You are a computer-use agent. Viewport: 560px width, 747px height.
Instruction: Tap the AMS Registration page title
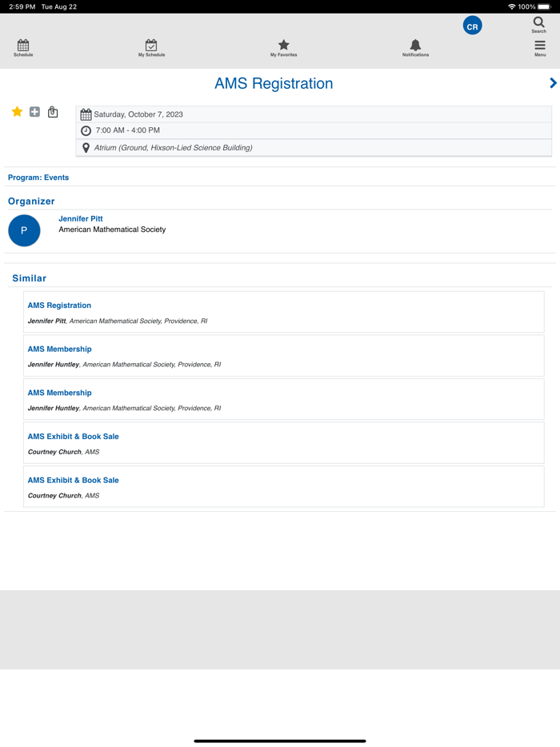click(x=274, y=83)
